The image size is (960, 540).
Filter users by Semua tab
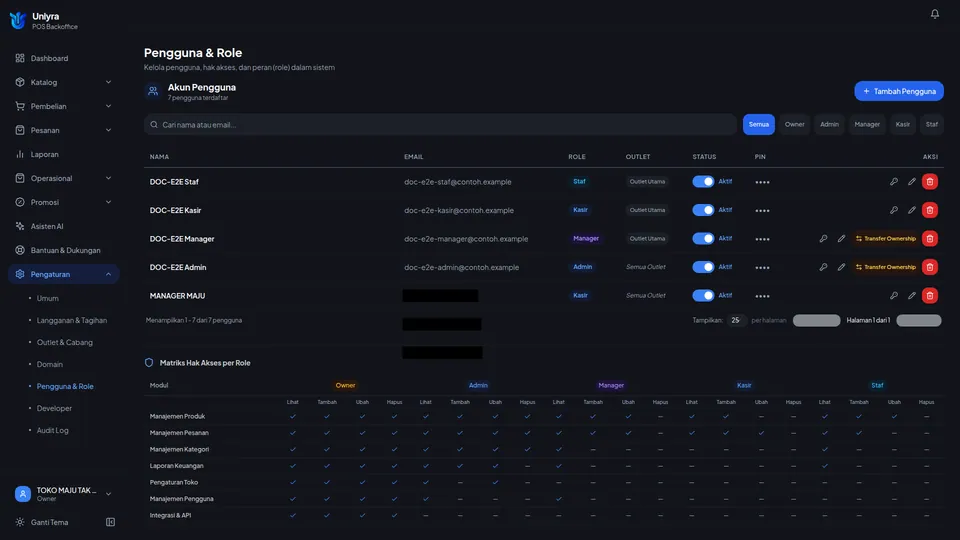(x=759, y=124)
